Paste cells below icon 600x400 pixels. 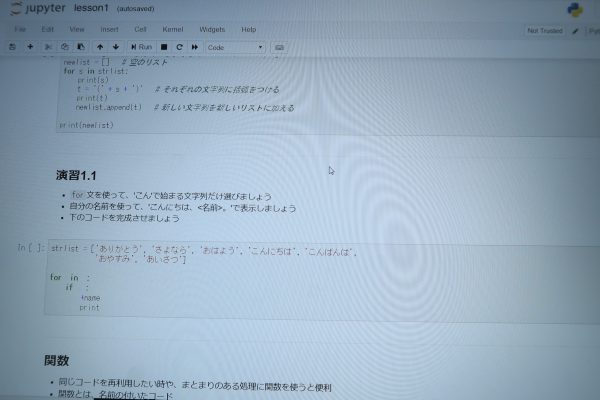[81, 47]
